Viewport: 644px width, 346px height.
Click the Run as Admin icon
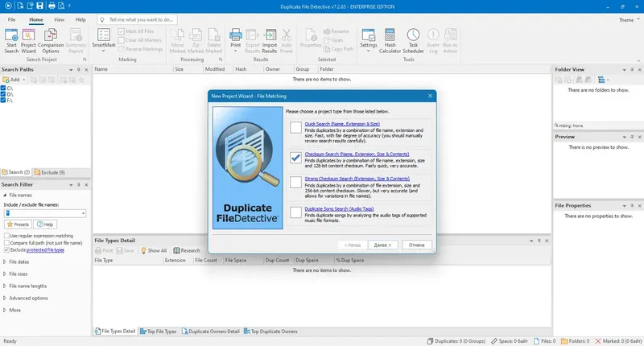click(x=450, y=41)
